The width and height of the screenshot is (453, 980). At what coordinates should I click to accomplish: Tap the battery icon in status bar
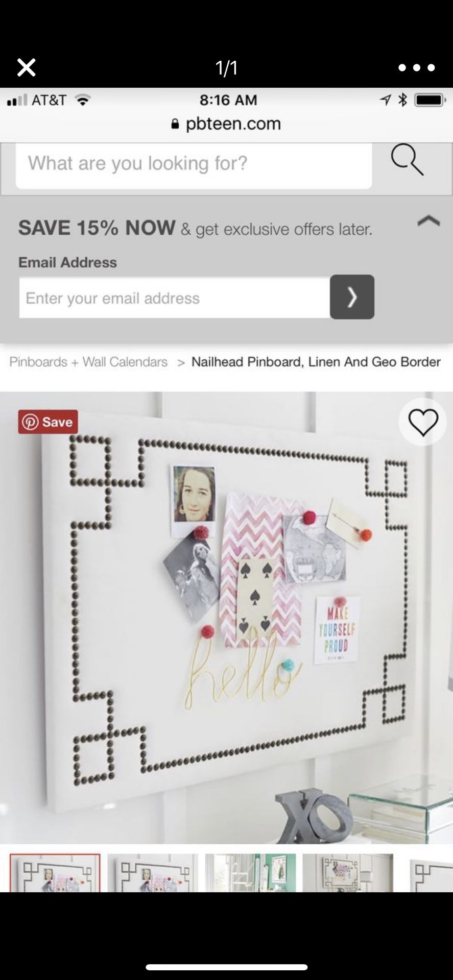(x=430, y=100)
